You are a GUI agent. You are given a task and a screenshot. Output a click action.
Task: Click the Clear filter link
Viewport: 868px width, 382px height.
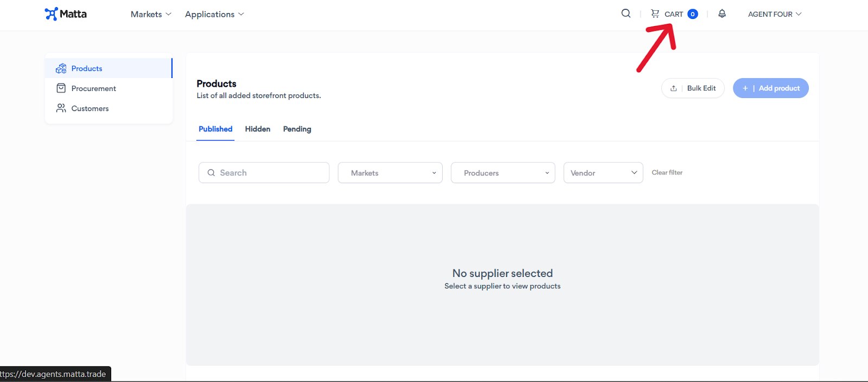click(x=667, y=172)
